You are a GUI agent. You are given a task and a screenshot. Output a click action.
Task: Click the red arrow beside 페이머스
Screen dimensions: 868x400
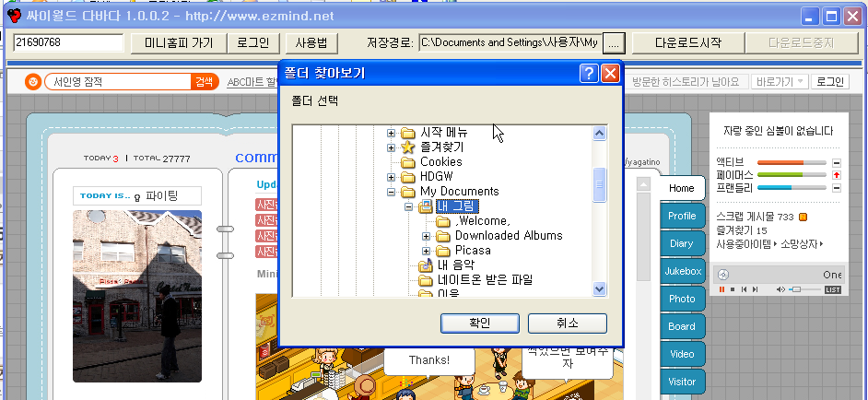[x=837, y=175]
